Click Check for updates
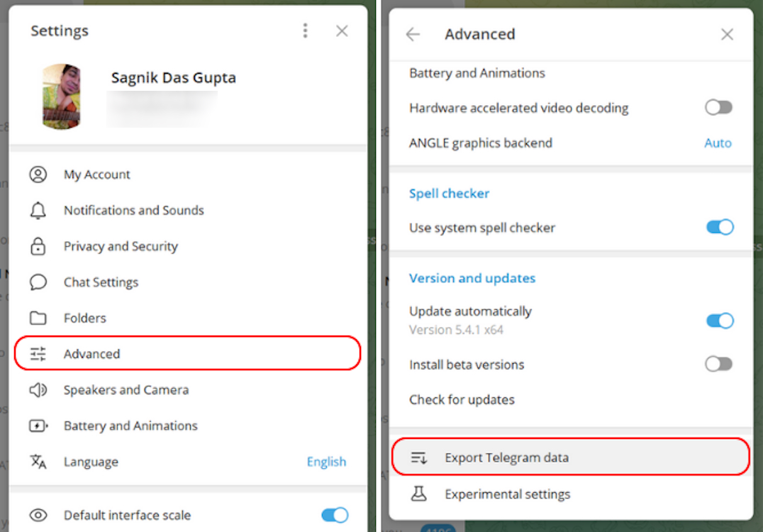Viewport: 763px width, 532px height. point(462,399)
